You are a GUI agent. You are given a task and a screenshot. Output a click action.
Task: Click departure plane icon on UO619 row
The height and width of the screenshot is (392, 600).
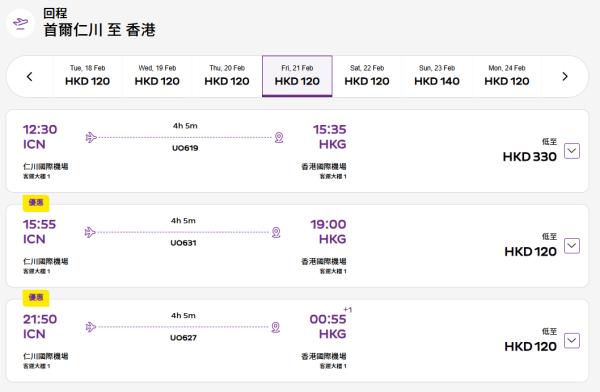coord(91,137)
